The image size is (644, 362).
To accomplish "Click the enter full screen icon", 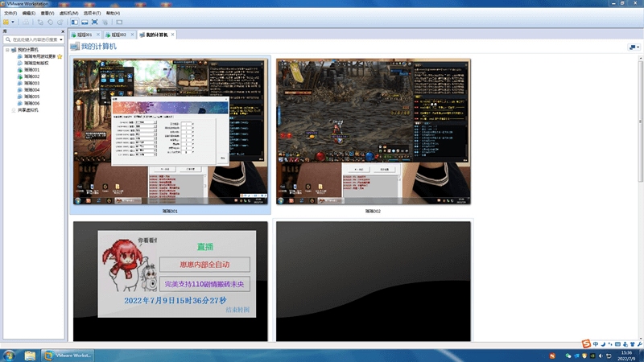I will point(94,23).
